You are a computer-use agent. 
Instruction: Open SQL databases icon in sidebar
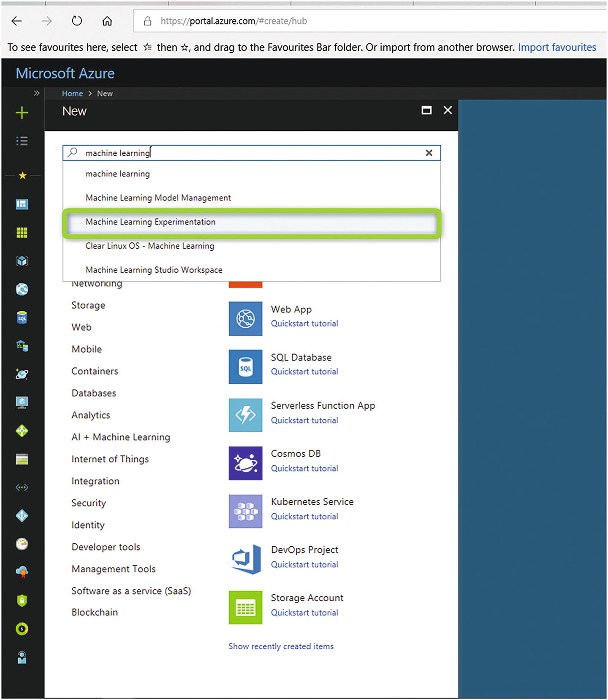coord(22,317)
